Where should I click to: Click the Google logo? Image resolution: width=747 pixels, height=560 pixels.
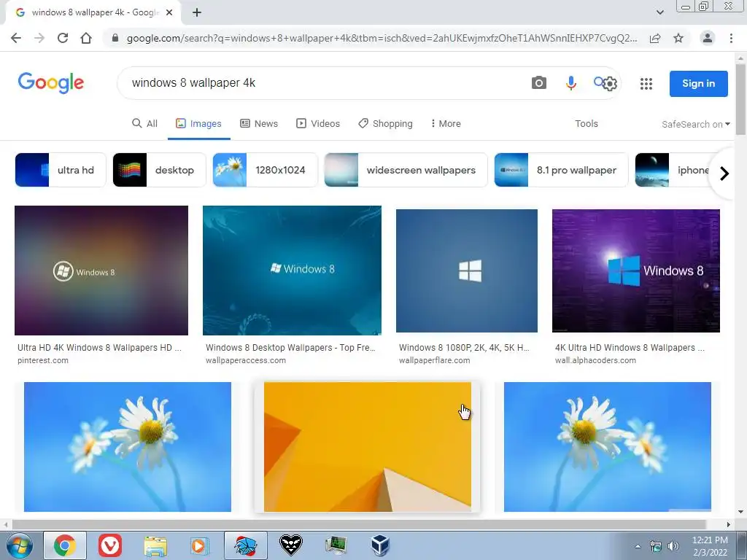coord(51,83)
